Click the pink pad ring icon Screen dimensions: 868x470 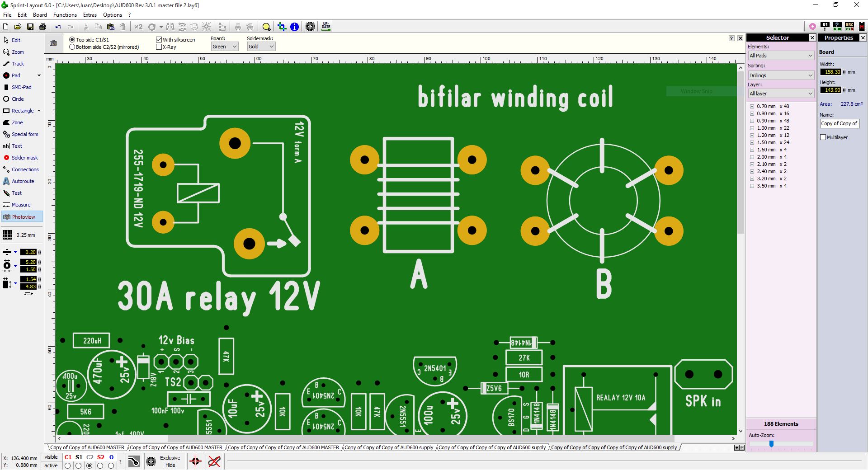(x=812, y=27)
